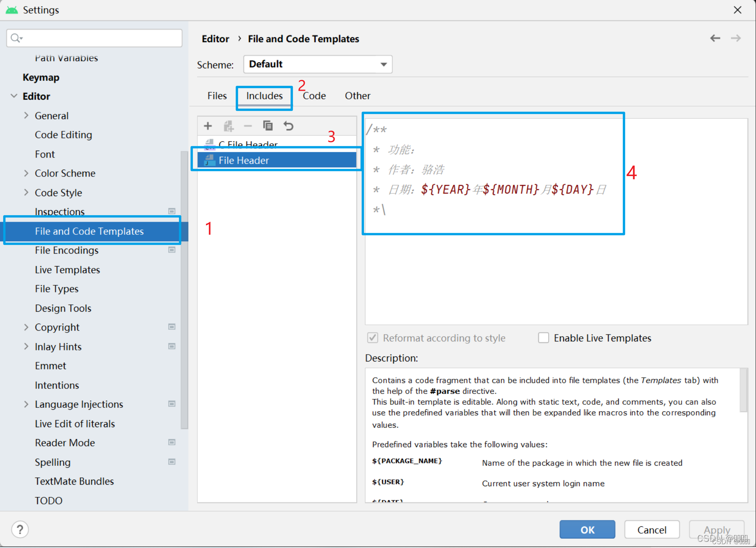Open TextMate Bundles settings
Viewport: 756px width, 548px height.
(x=74, y=481)
